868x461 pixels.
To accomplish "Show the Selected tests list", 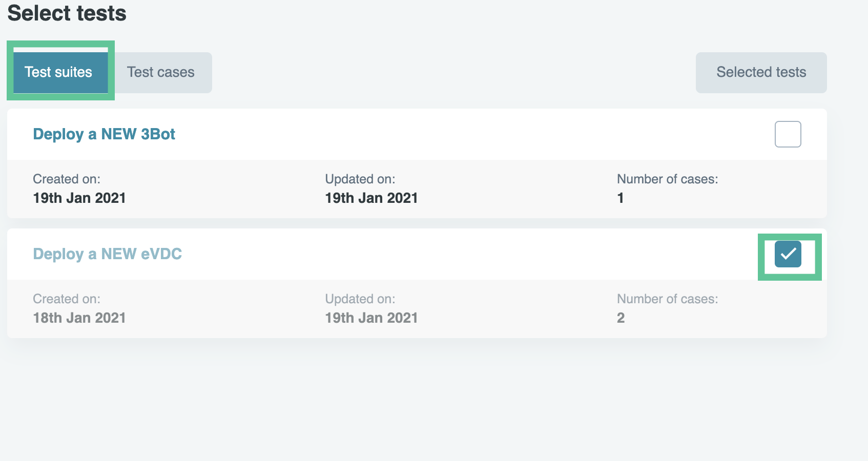I will pyautogui.click(x=761, y=72).
